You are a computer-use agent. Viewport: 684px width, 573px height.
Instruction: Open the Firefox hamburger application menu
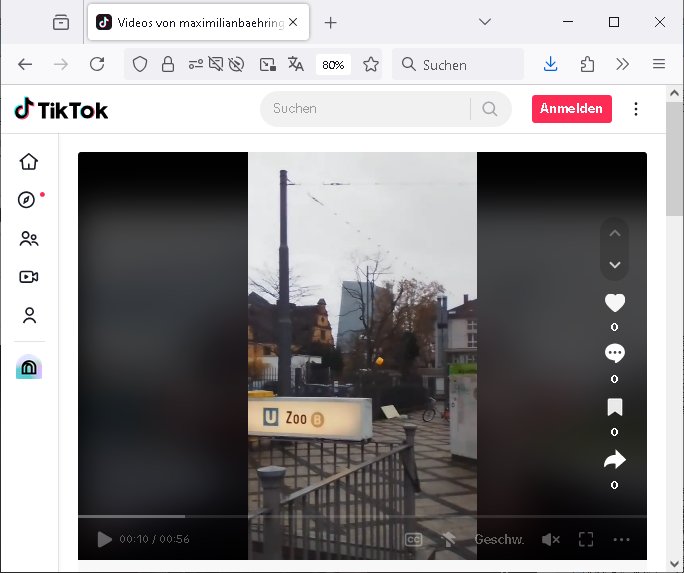[659, 64]
